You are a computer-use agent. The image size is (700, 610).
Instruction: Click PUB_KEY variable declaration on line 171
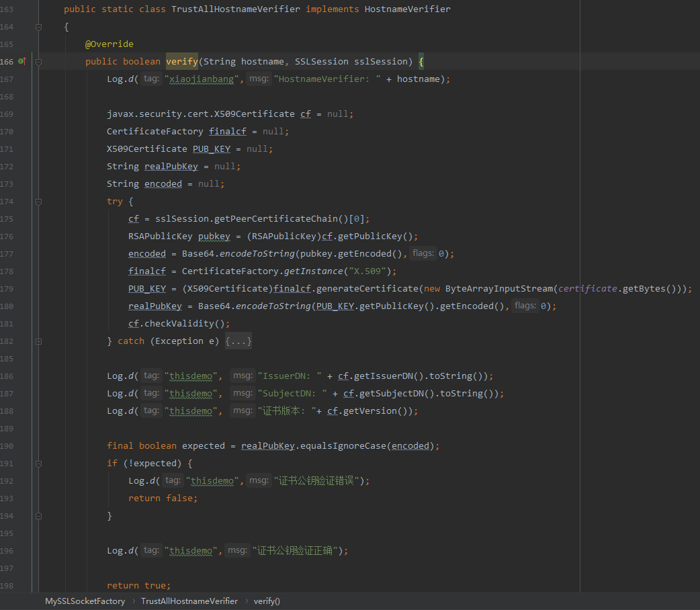point(212,148)
